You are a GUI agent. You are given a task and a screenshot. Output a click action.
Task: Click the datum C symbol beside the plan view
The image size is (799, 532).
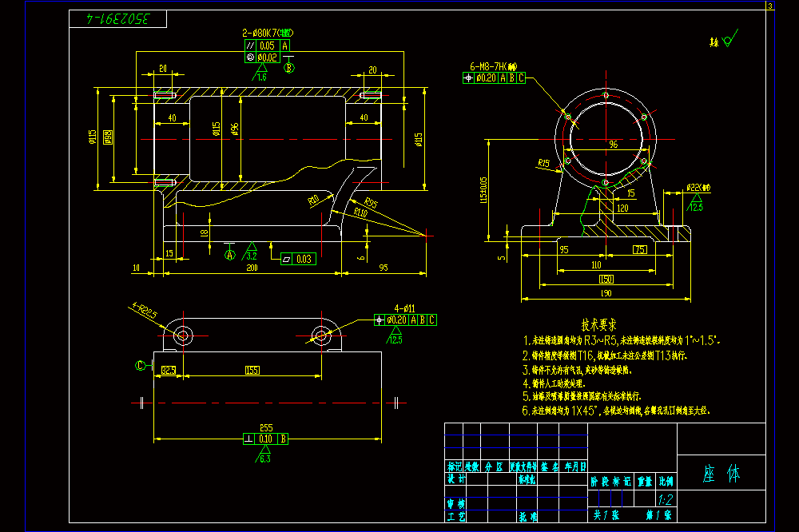pyautogui.click(x=140, y=365)
